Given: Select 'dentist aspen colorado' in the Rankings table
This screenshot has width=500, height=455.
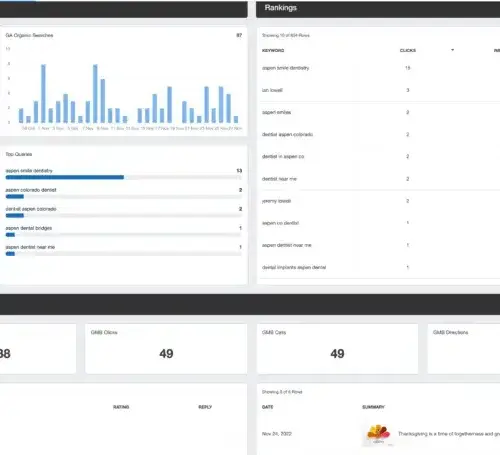Looking at the screenshot, I should point(287,134).
